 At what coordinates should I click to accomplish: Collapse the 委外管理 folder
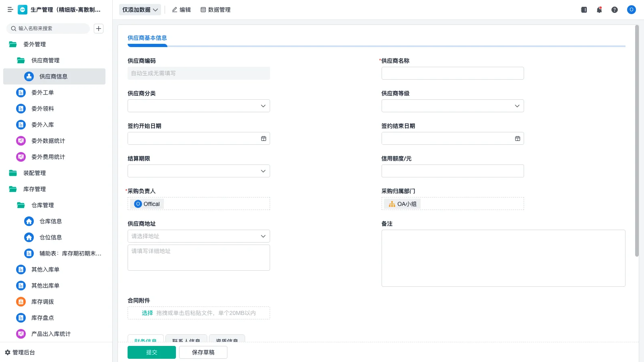tap(34, 44)
